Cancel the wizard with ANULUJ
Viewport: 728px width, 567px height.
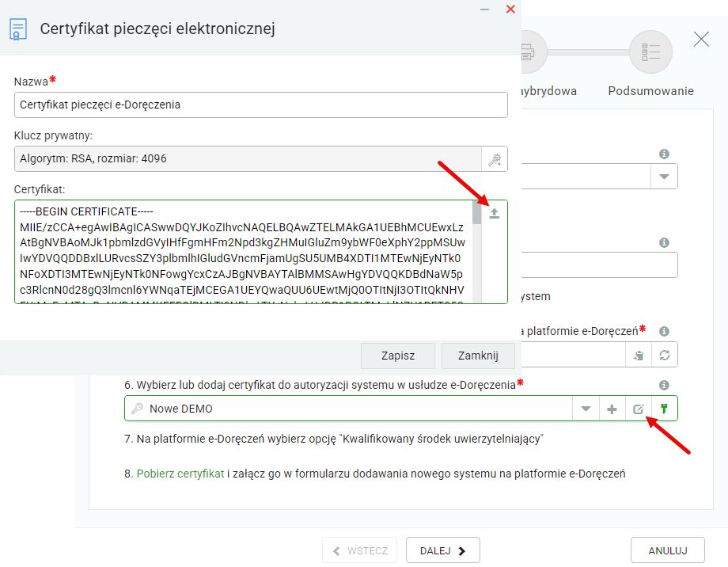[668, 550]
